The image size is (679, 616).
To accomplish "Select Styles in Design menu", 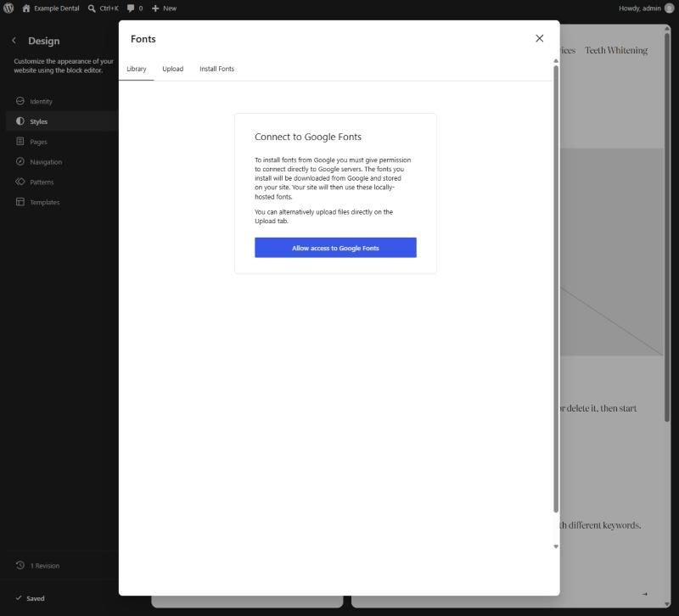I will point(38,121).
